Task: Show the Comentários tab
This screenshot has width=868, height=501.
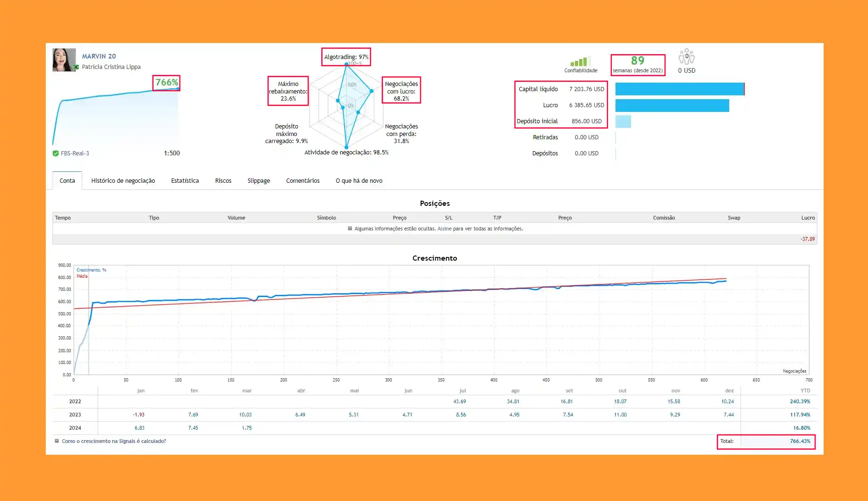Action: (x=303, y=181)
